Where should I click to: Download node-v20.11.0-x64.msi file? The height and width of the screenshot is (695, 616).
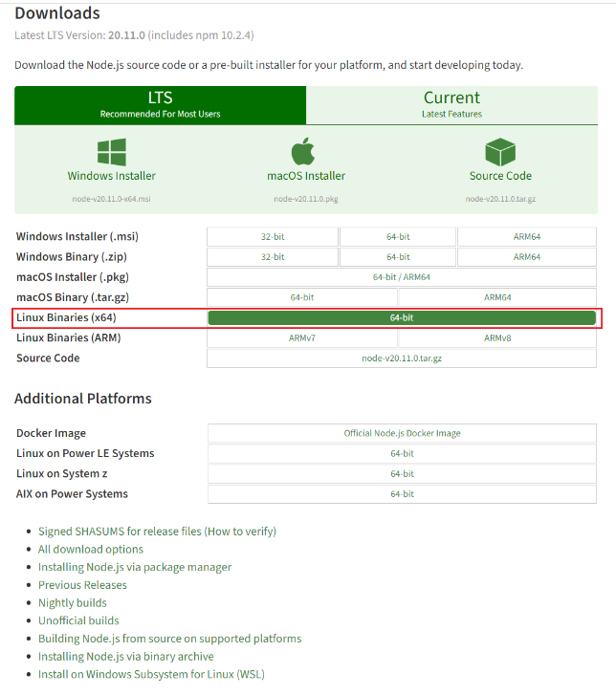coord(111,199)
